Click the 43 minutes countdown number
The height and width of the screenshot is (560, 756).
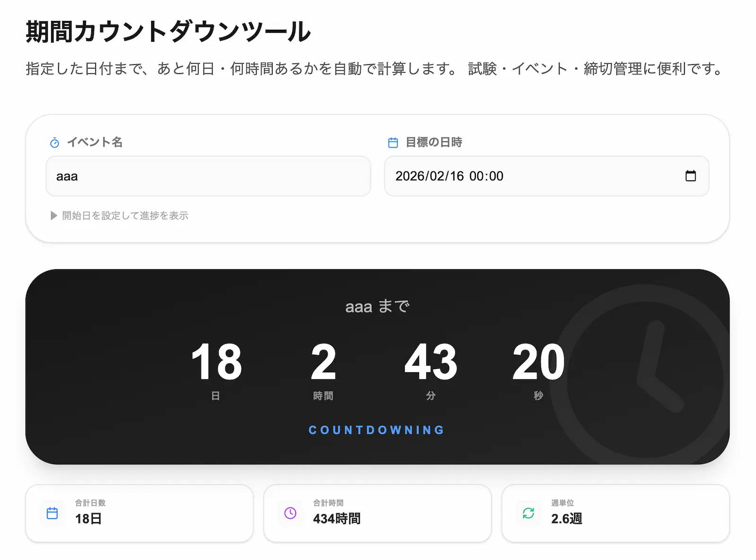(x=431, y=362)
